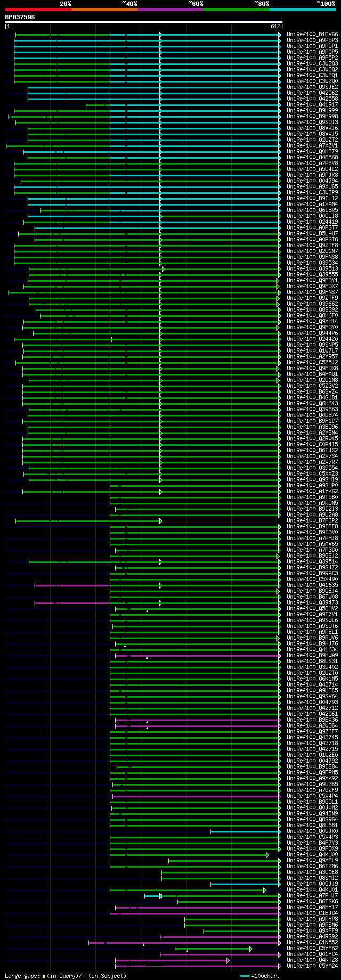Select the UniRef100_O04794 label
This screenshot has height=980, width=341.
tap(312, 181)
